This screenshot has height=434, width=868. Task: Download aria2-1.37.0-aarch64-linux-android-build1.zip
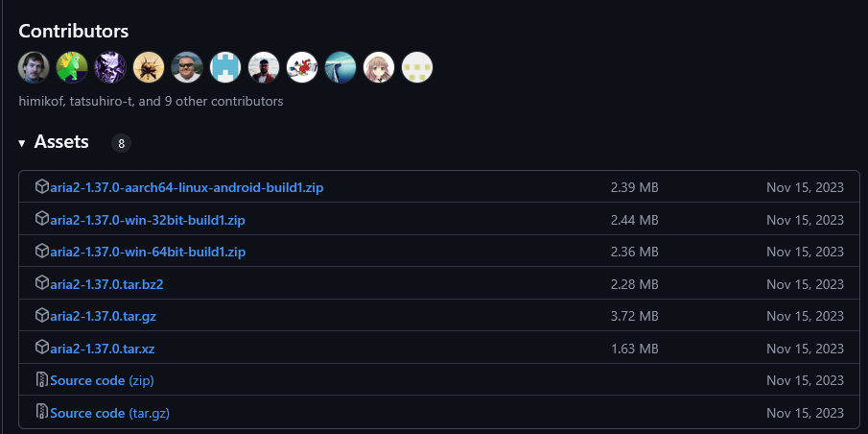(x=186, y=187)
